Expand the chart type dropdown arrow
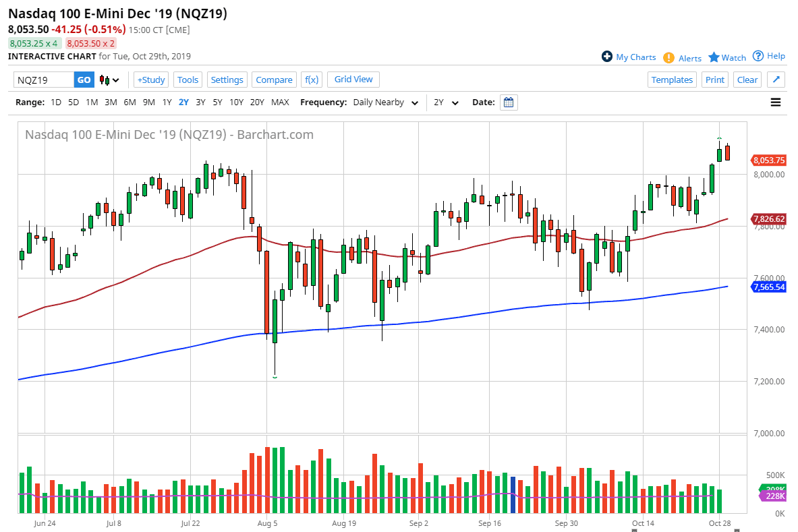798x532 pixels. 116,80
